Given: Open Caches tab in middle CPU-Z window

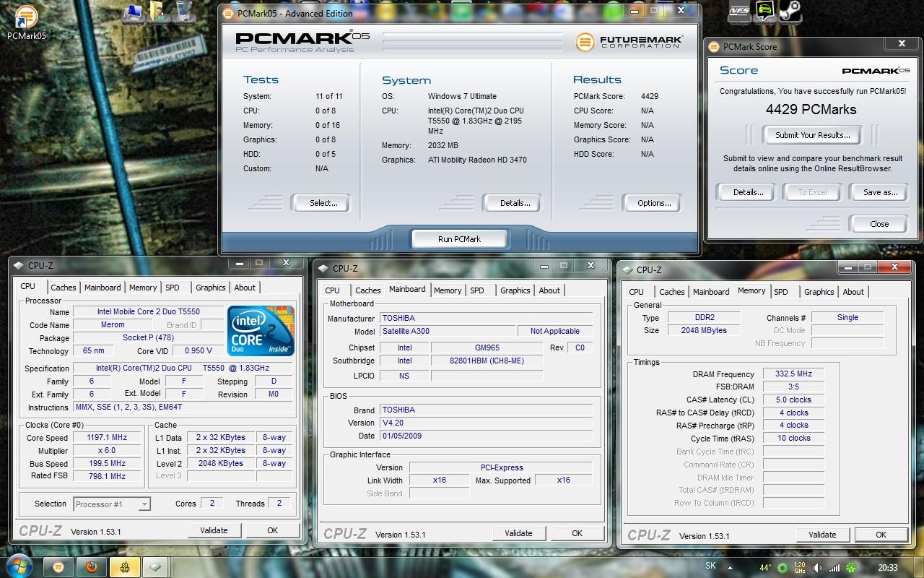Looking at the screenshot, I should click(x=368, y=290).
